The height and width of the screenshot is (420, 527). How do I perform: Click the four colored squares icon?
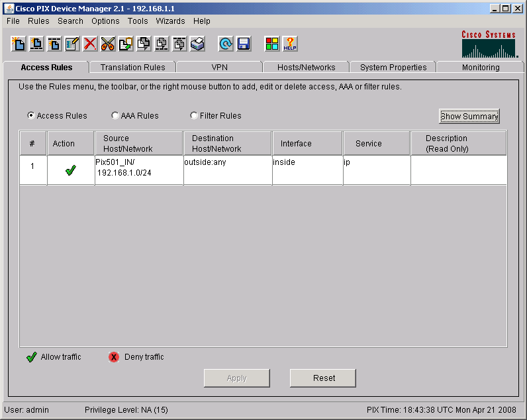(272, 44)
